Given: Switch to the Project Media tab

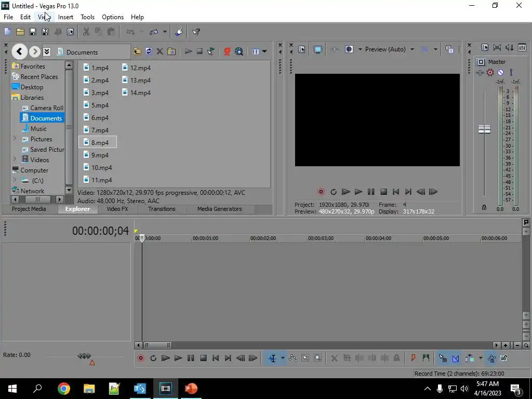Looking at the screenshot, I should coord(29,209).
